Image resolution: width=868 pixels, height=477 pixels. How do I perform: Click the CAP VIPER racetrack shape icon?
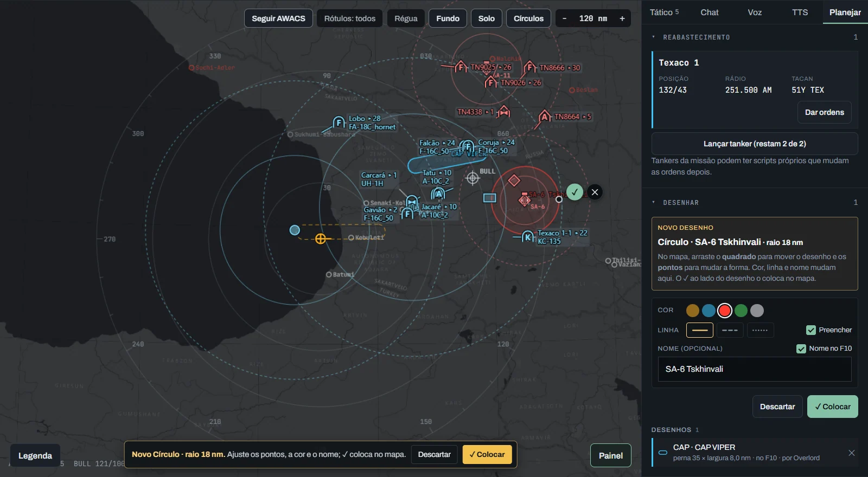pyautogui.click(x=663, y=453)
